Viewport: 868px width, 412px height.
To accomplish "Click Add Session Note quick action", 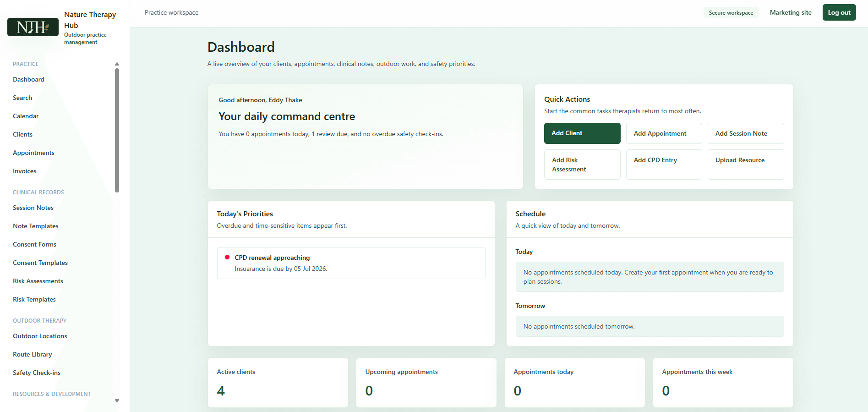I will click(x=746, y=133).
